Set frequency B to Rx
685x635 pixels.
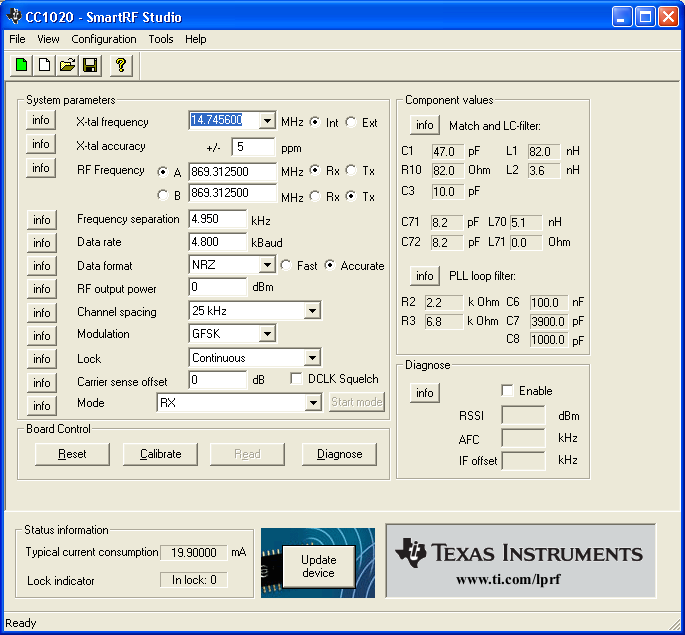pos(315,196)
